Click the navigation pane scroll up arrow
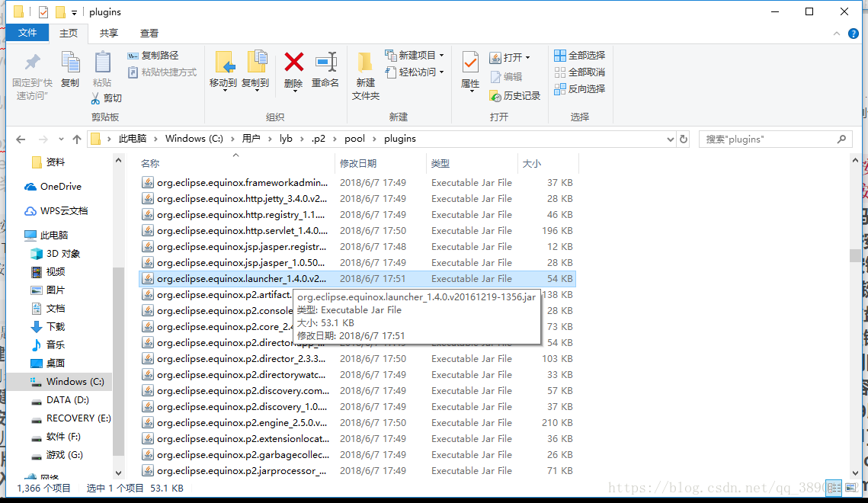Screen dimensions: 868x503 coord(118,161)
